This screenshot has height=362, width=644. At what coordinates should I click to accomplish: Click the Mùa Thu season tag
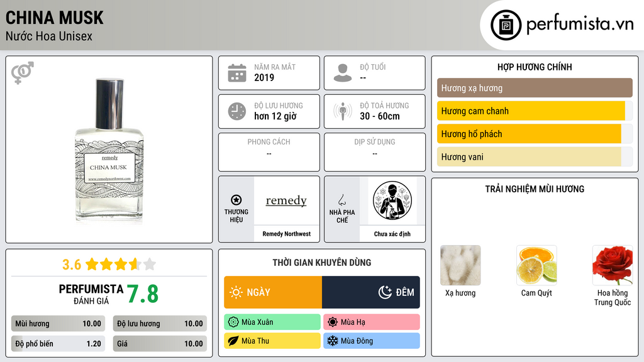(x=272, y=341)
